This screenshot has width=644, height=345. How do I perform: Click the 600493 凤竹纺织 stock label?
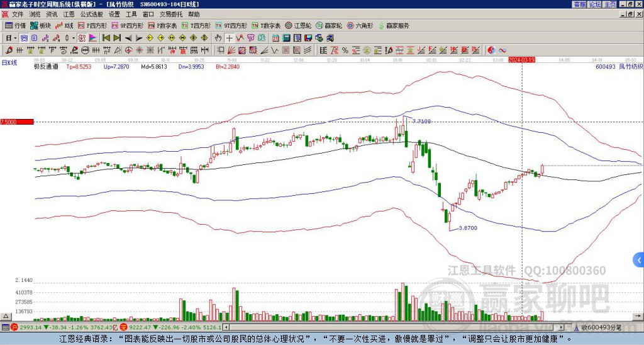click(619, 66)
